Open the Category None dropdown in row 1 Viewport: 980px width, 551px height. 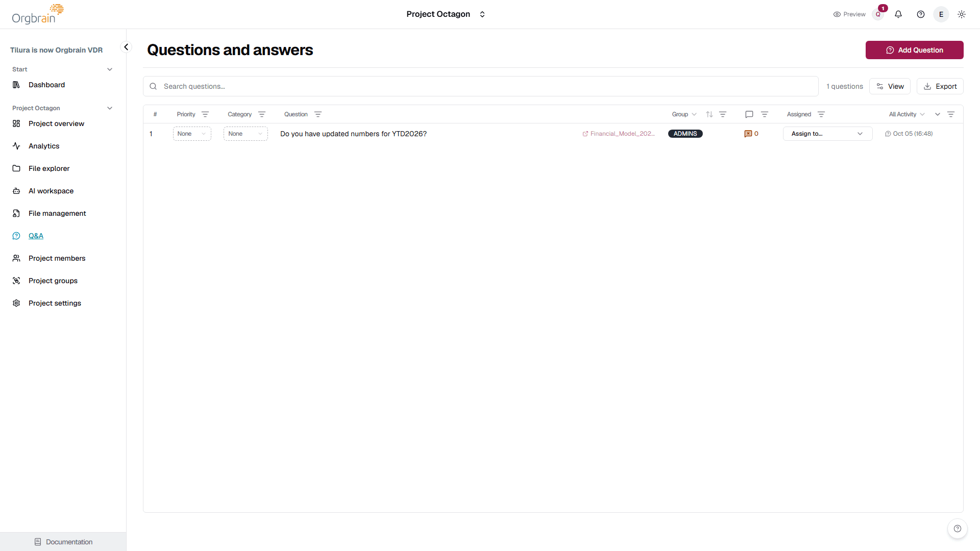pos(246,134)
